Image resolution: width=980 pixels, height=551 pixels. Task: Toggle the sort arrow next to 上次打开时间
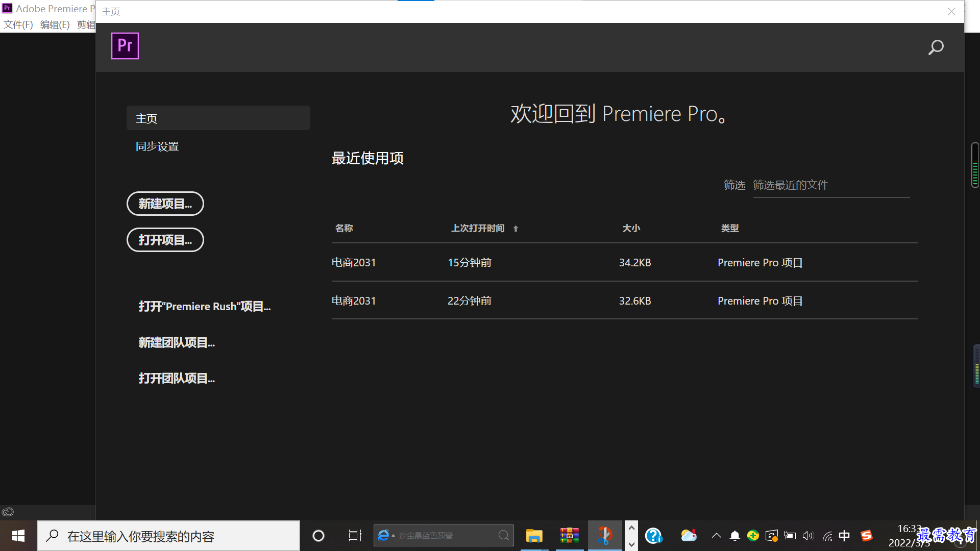[x=516, y=229]
